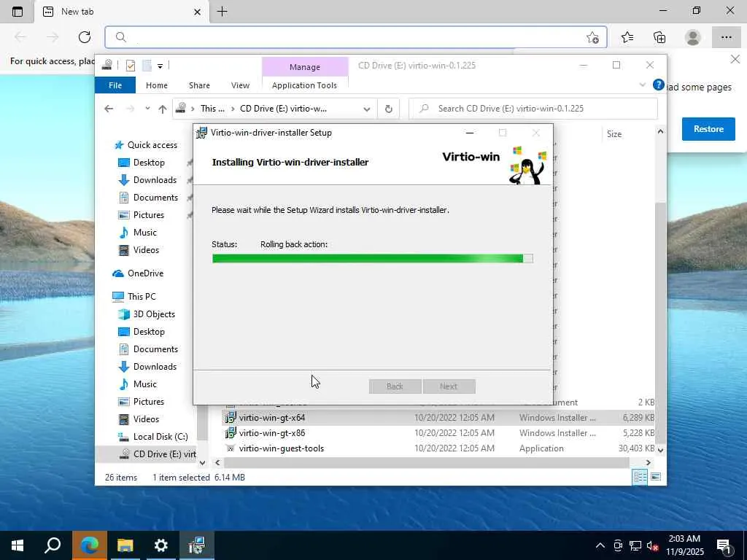
Task: Open Documents under Quick access
Action: pyautogui.click(x=155, y=198)
